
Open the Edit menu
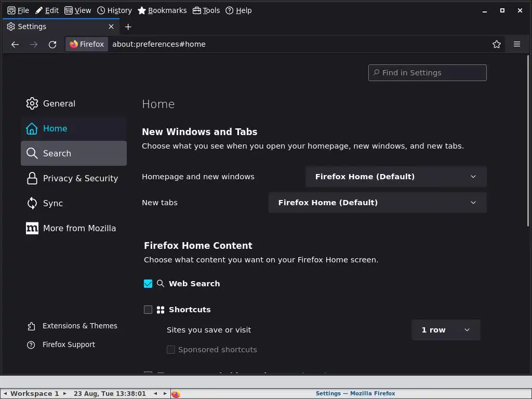click(47, 10)
